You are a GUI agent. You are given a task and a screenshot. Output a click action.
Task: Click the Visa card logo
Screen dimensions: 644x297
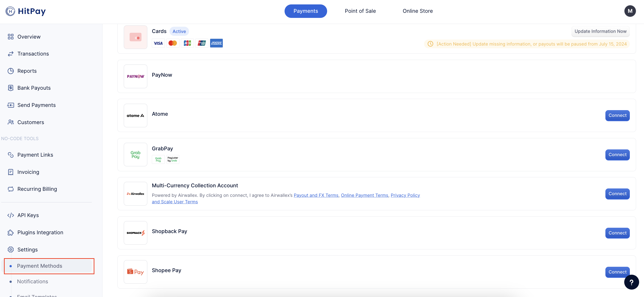pos(158,43)
